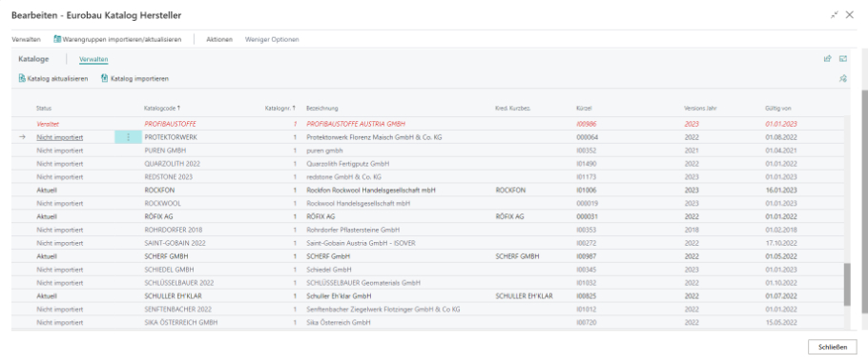This screenshot has width=868, height=364.
Task: Click Senftenbacher Ziegelwerk Flotzinger description
Action: point(383,310)
